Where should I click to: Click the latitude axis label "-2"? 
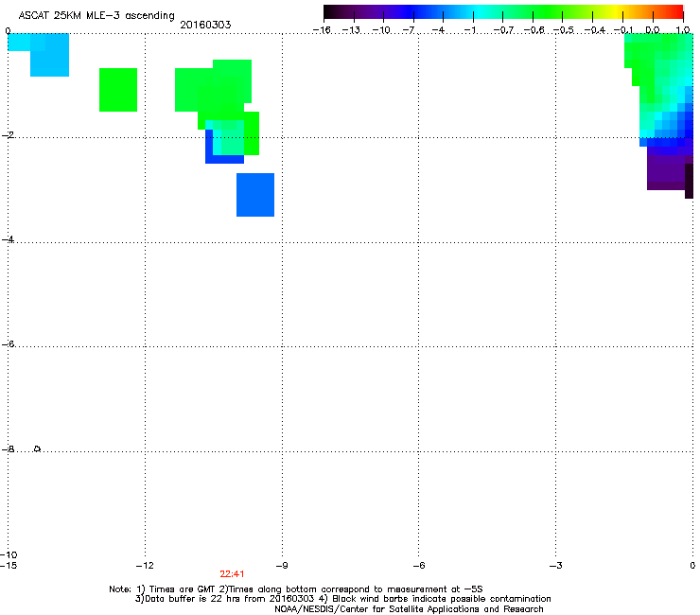8,135
